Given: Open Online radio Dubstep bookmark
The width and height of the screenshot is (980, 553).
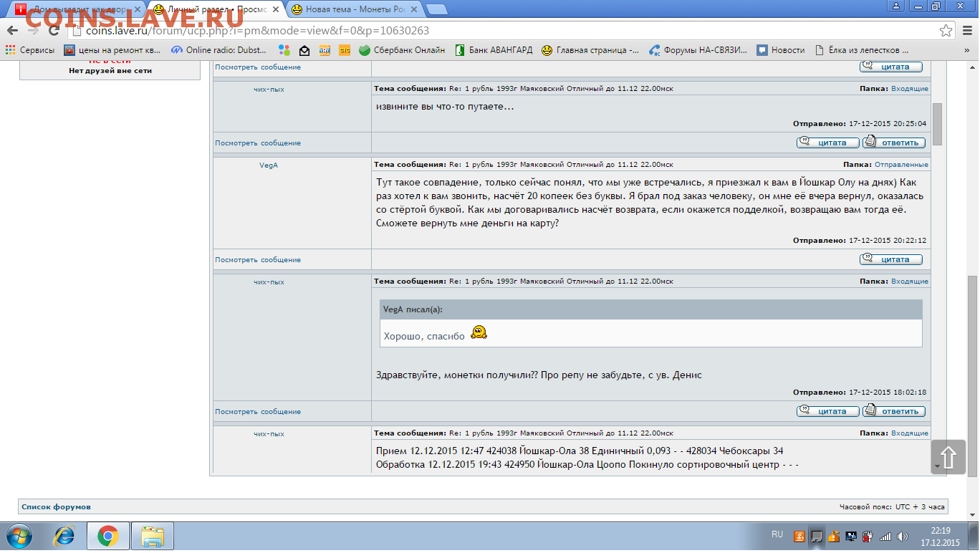Looking at the screenshot, I should (218, 50).
